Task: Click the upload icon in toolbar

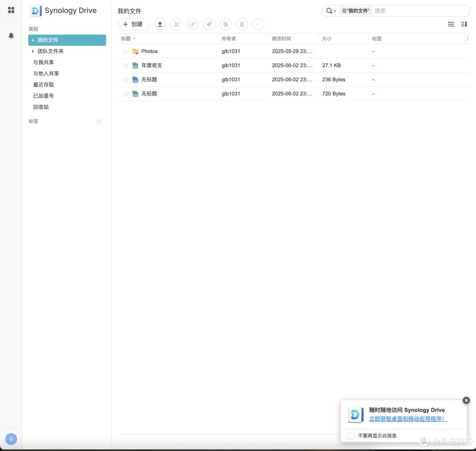Action: (x=160, y=24)
